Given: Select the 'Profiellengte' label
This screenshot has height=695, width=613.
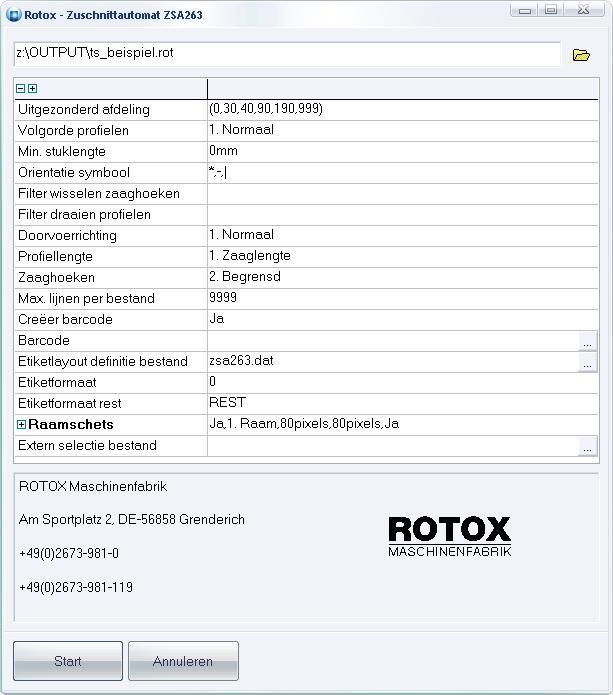Looking at the screenshot, I should [x=55, y=257].
